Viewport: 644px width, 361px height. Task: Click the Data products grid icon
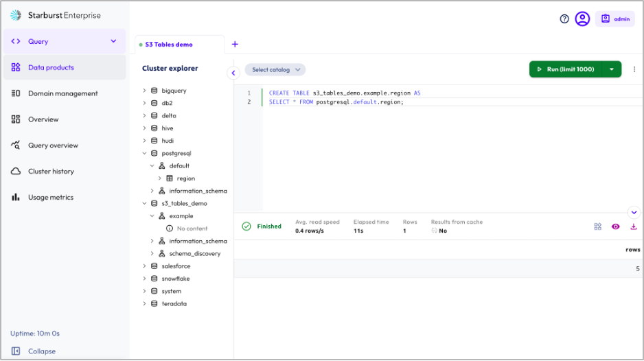click(16, 67)
